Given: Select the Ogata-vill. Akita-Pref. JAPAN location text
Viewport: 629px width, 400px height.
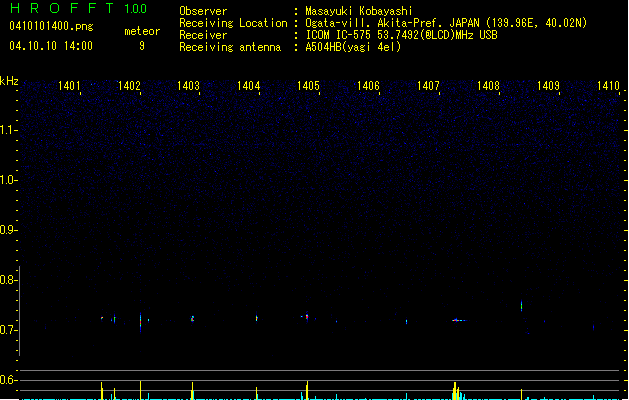Looking at the screenshot, I should [x=446, y=23].
